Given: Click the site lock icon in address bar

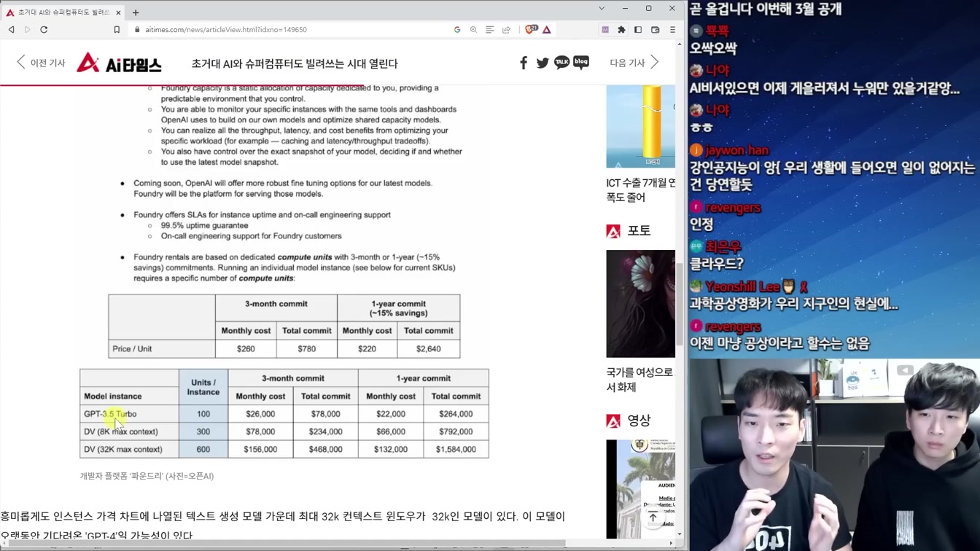Looking at the screenshot, I should pyautogui.click(x=137, y=30).
